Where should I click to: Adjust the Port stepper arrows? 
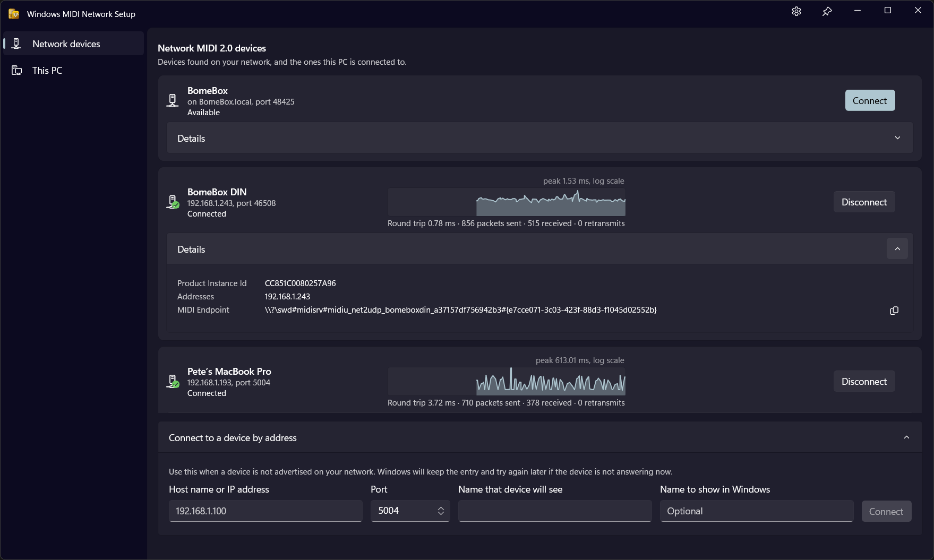(441, 511)
